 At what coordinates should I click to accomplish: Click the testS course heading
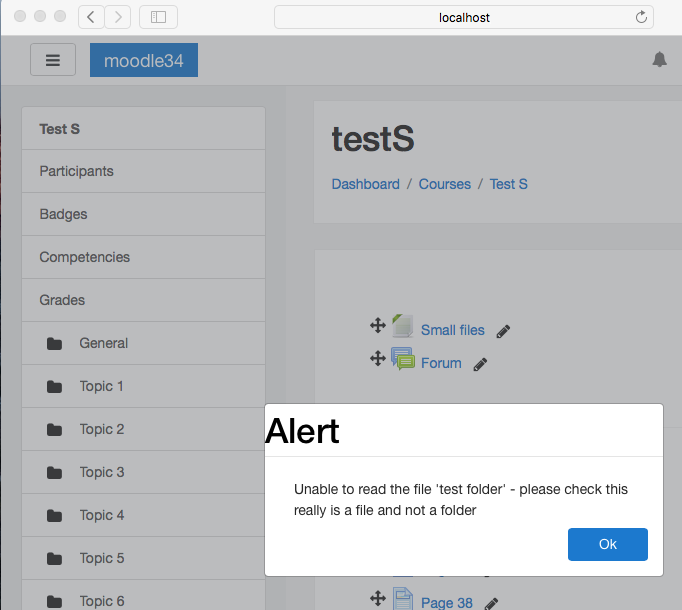[373, 139]
